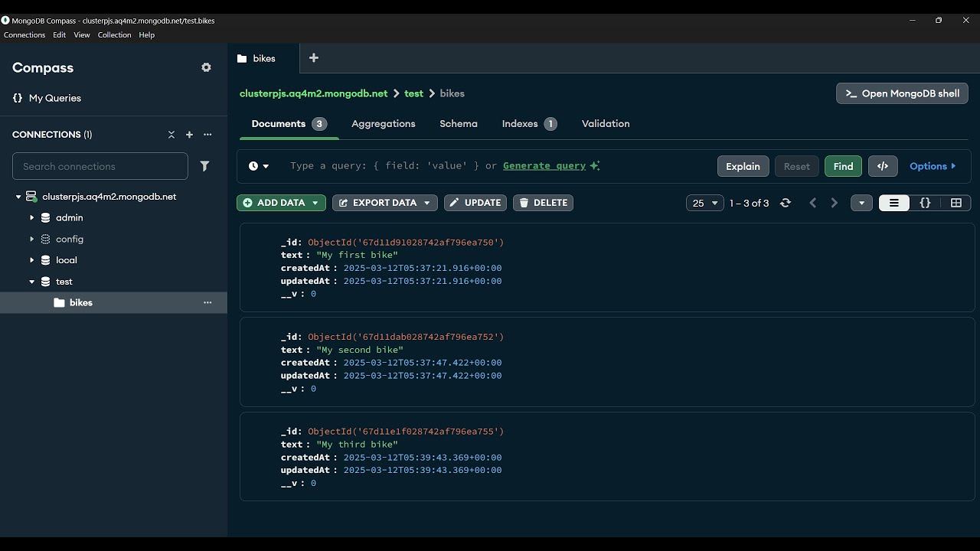Collapse the clusterpjs connection tree

18,197
